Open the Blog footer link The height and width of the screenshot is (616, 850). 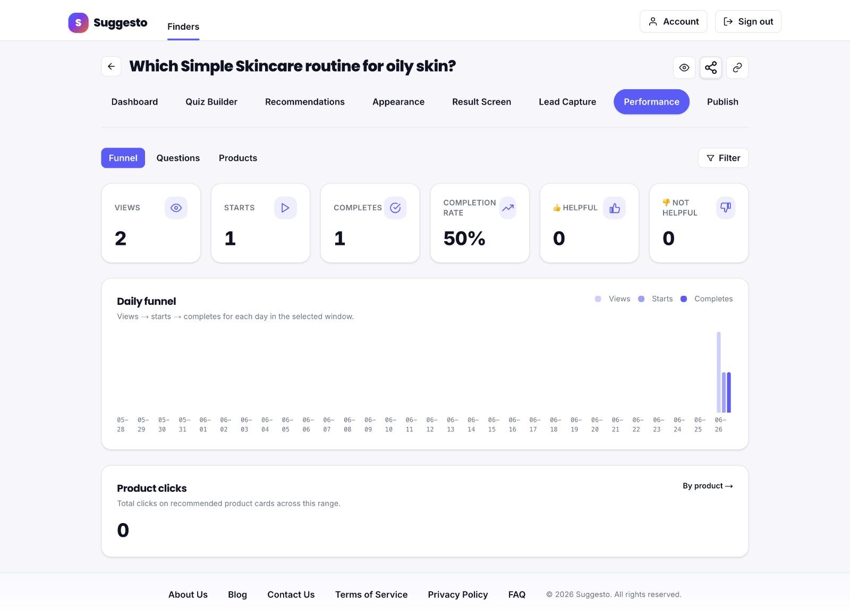coord(237,595)
